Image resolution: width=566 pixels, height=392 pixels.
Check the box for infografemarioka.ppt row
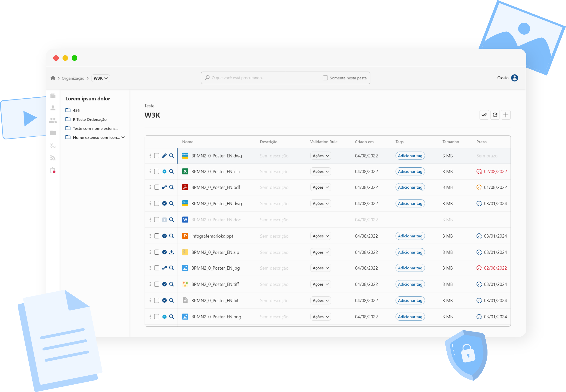(157, 236)
